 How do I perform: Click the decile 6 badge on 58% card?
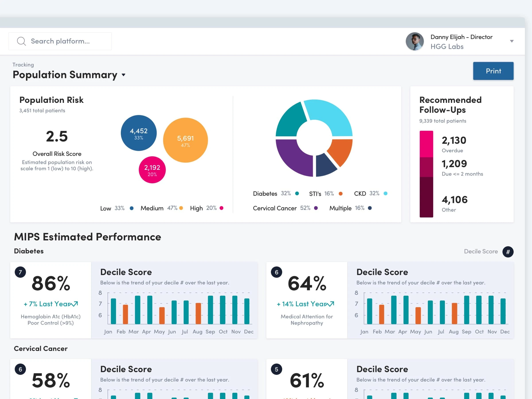pos(20,370)
